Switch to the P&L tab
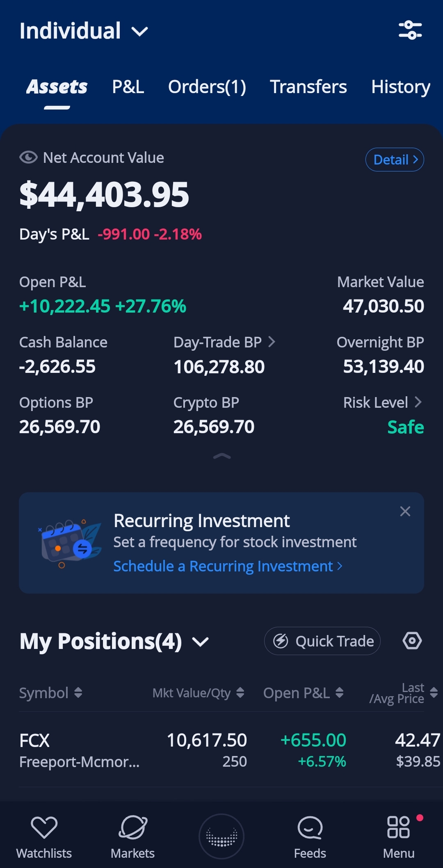The height and width of the screenshot is (868, 443). (128, 87)
